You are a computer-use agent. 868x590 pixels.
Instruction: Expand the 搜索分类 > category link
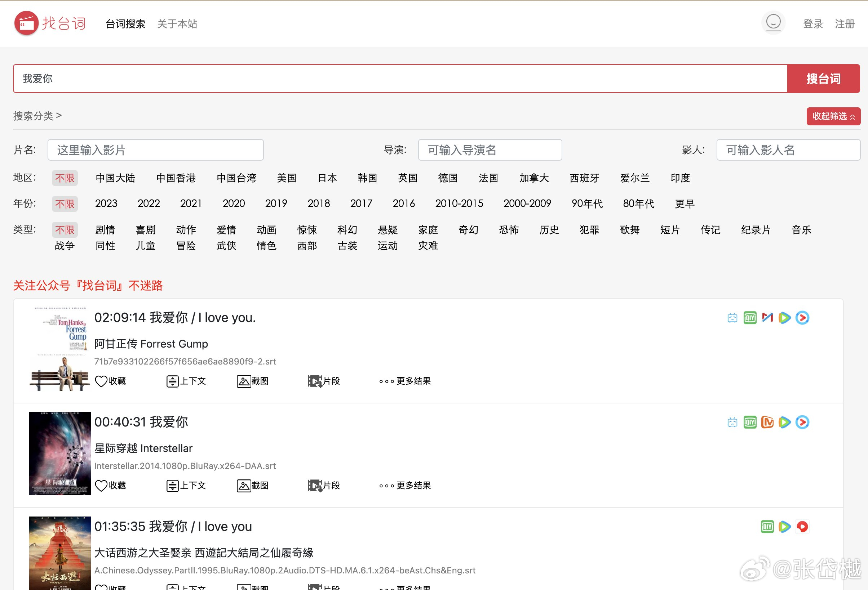(37, 116)
